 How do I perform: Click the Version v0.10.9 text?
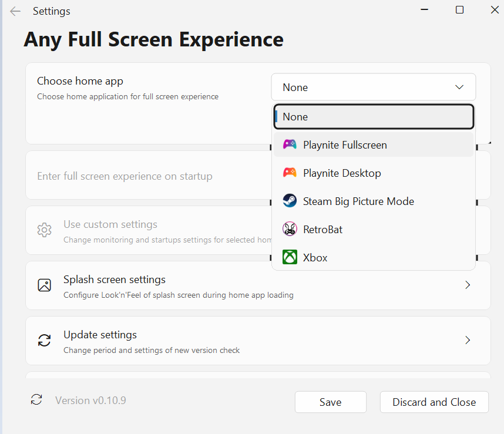pos(90,401)
